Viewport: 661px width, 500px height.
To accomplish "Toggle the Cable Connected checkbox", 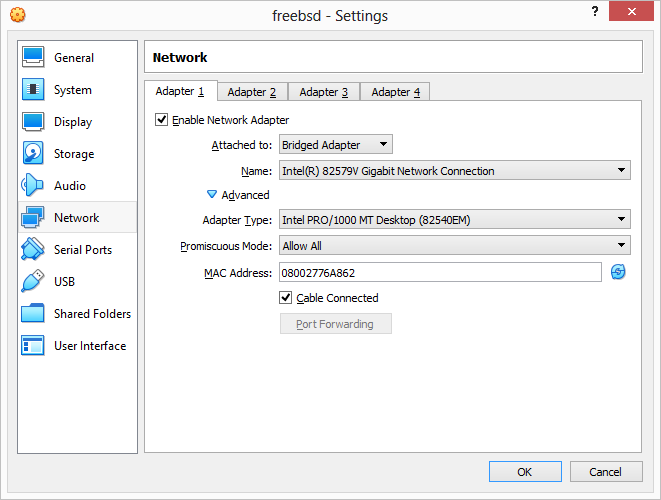I will pyautogui.click(x=285, y=298).
